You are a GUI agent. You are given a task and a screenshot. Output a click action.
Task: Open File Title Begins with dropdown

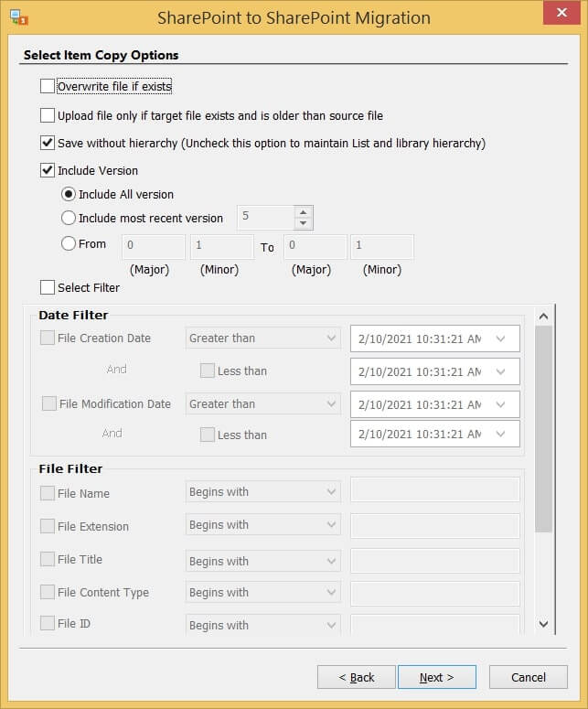[x=263, y=561]
